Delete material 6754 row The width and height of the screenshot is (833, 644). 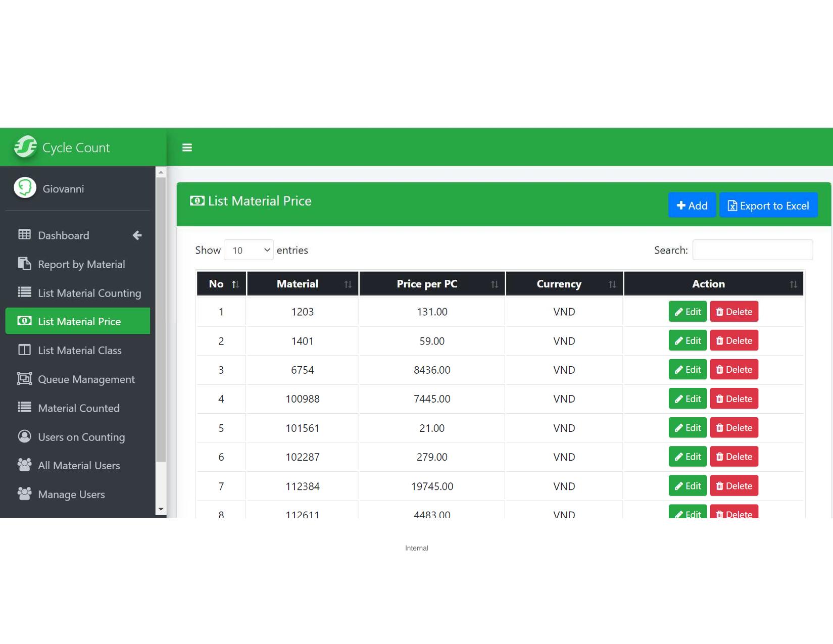click(733, 370)
